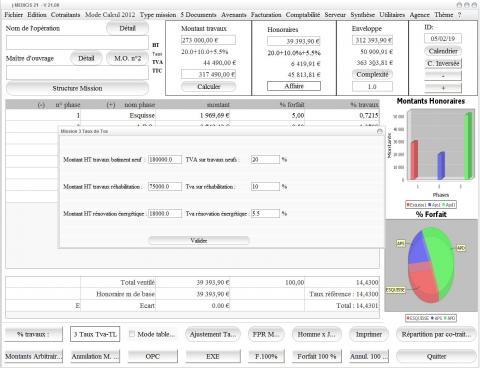Click the plus button under C. Inversée
The width and height of the screenshot is (480, 368).
click(443, 88)
